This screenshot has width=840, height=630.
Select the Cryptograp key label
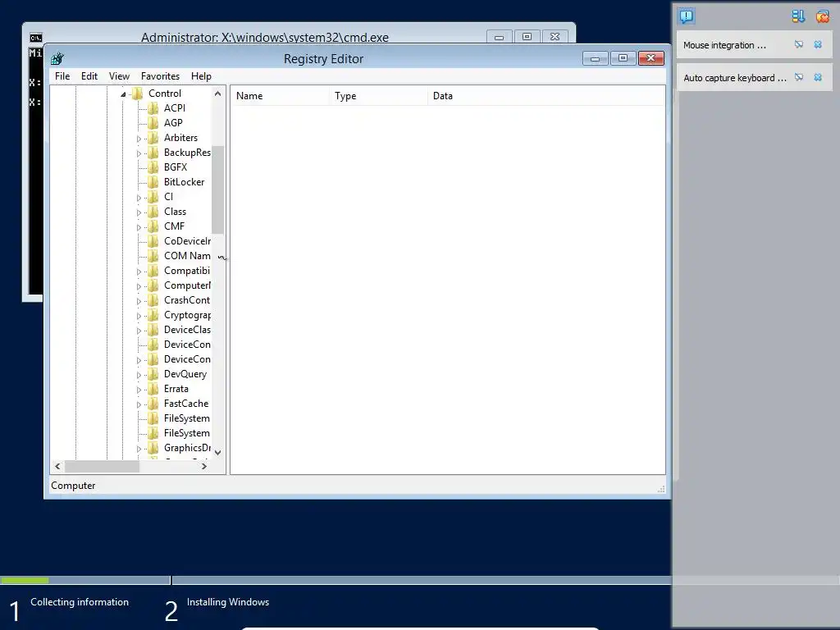(x=188, y=315)
